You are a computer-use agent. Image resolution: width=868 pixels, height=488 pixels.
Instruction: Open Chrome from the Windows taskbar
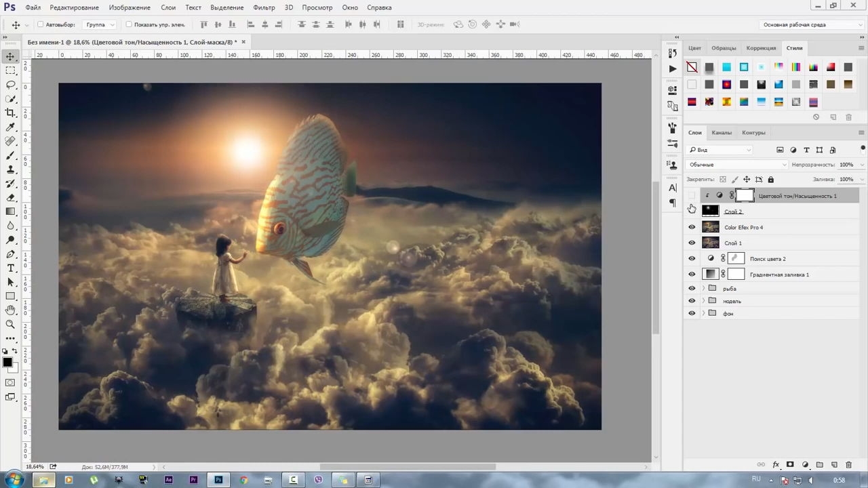pyautogui.click(x=243, y=480)
